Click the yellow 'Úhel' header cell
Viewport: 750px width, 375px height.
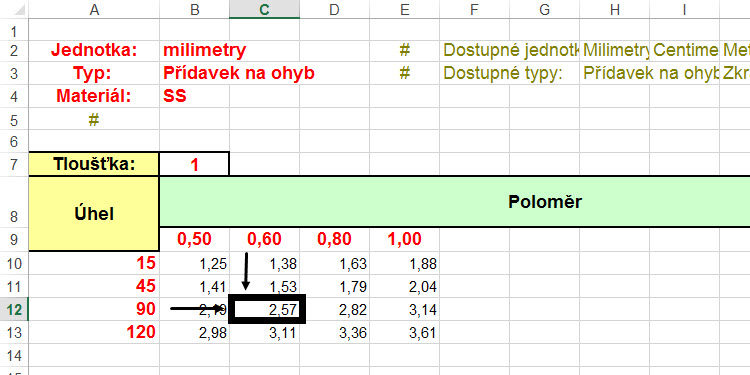tap(94, 213)
